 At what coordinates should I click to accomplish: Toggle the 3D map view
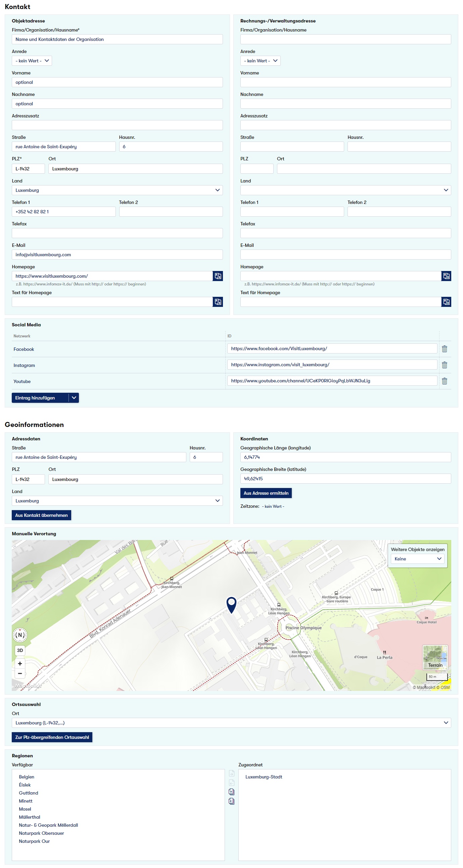20,650
